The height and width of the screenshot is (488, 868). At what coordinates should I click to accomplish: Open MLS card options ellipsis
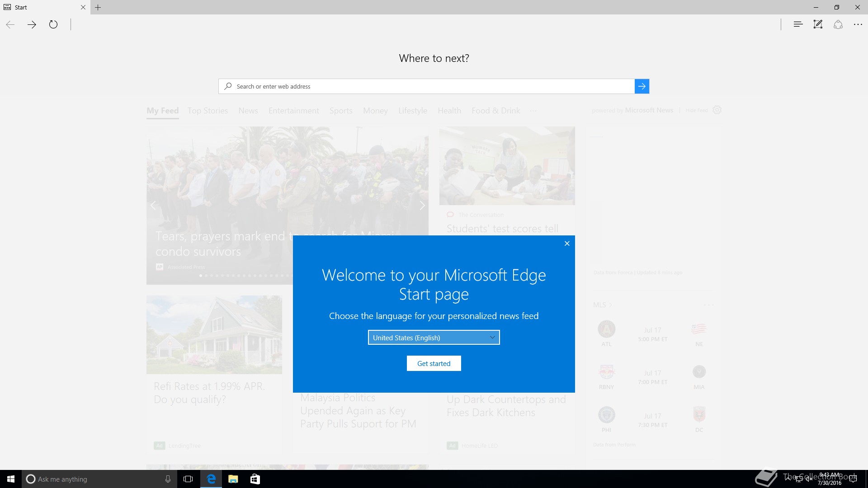(709, 305)
